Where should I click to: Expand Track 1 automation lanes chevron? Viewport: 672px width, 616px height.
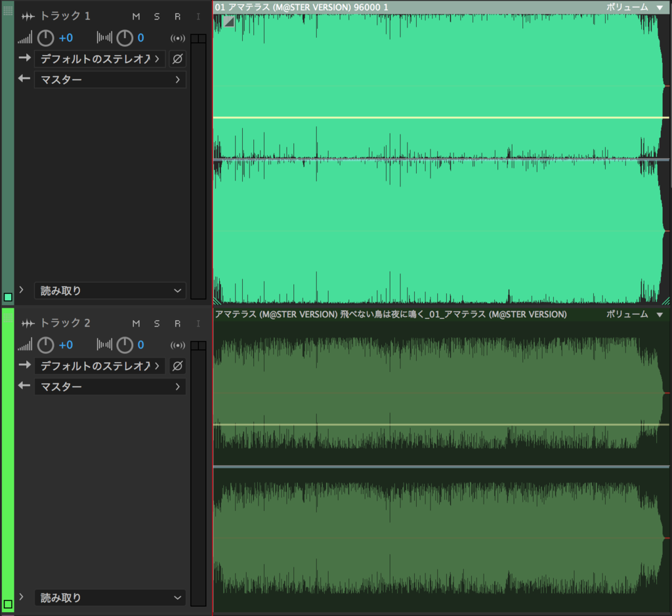pos(22,290)
